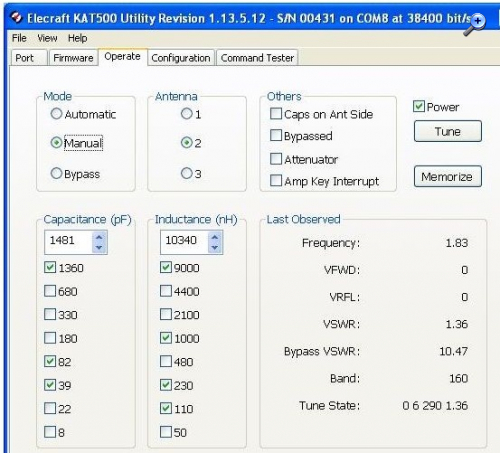Increase capacitance with the up spinner arrow
Viewport: 500px width, 453px height.
[99, 237]
